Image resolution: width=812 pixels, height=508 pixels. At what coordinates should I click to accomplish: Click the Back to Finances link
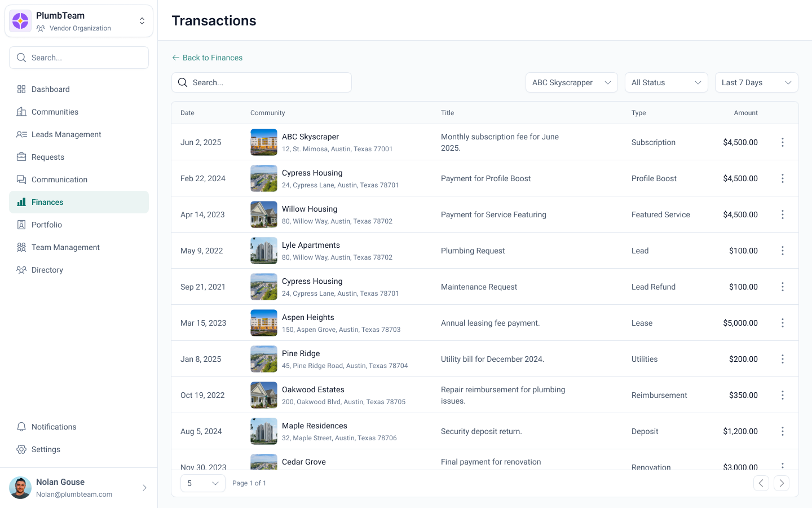tap(207, 58)
